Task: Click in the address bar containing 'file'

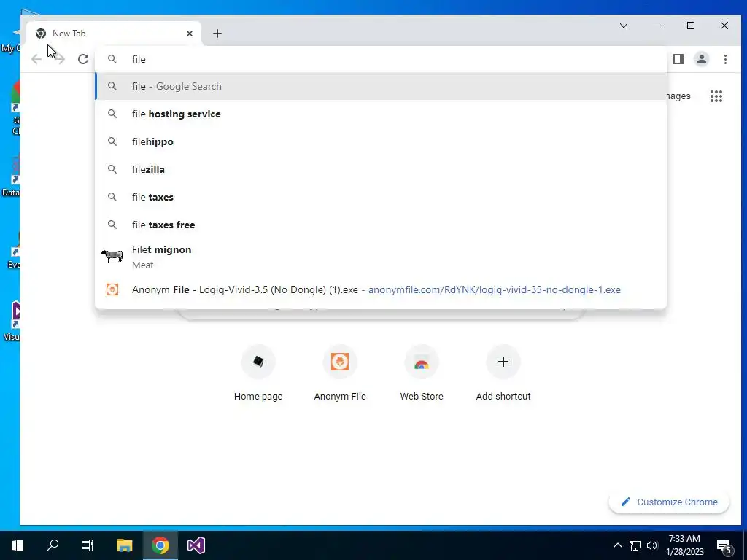Action: (x=381, y=59)
